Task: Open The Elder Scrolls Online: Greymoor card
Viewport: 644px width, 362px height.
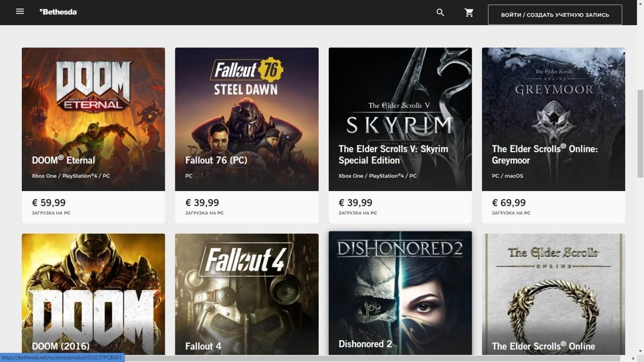Action: pyautogui.click(x=553, y=135)
